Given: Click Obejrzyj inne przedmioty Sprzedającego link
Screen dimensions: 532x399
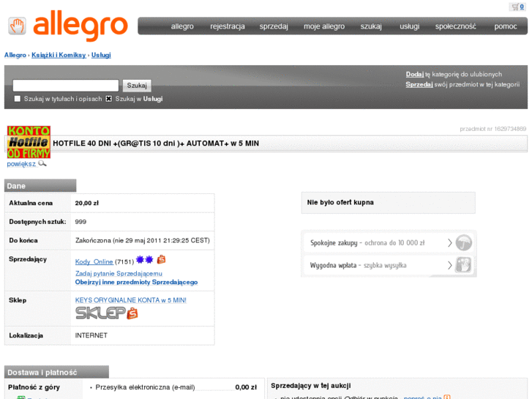Looking at the screenshot, I should (x=136, y=282).
